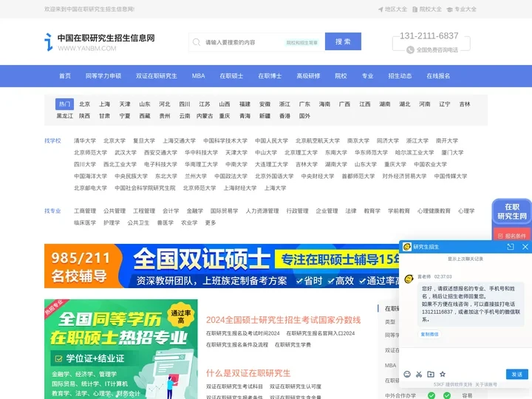Open the 首页 nav item
The height and width of the screenshot is (399, 532).
[x=65, y=76]
